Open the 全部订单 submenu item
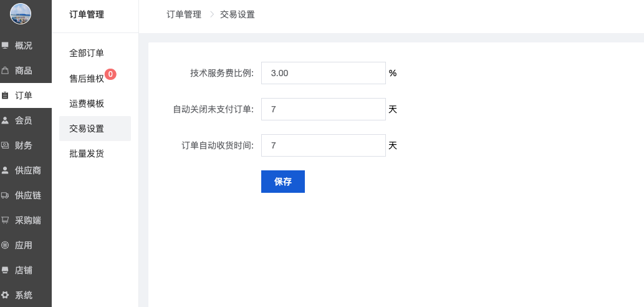 (87, 54)
